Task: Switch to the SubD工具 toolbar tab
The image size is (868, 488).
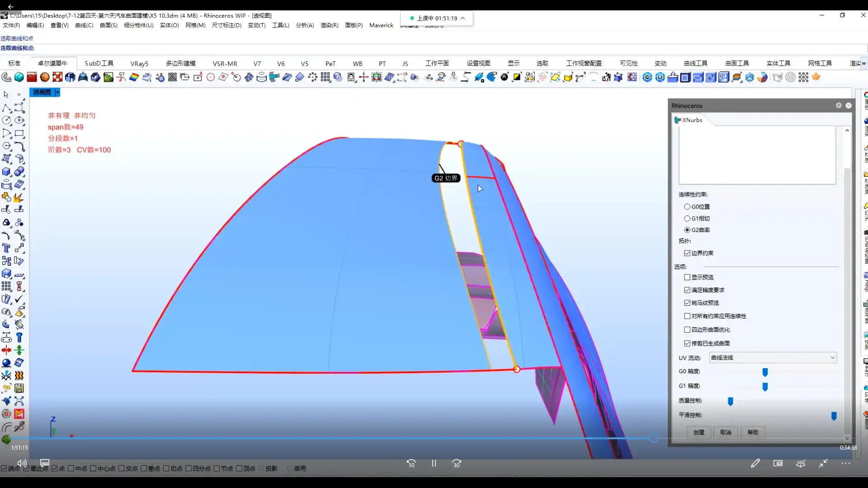Action: [99, 63]
